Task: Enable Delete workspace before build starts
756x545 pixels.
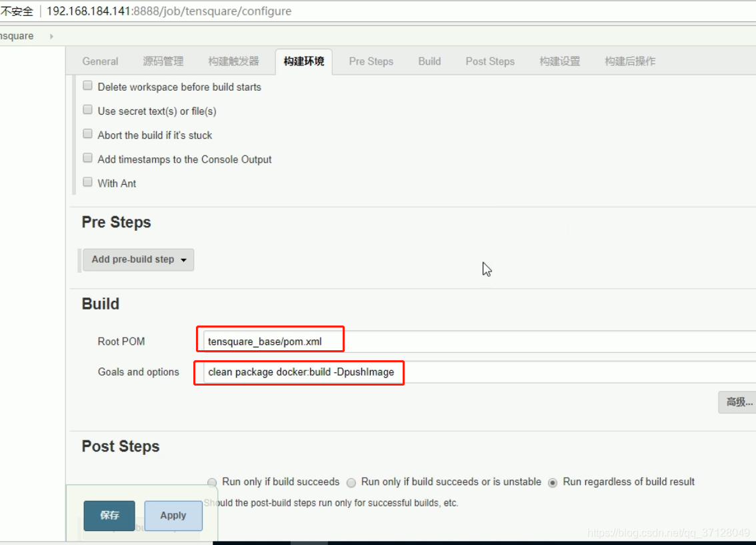Action: click(87, 86)
